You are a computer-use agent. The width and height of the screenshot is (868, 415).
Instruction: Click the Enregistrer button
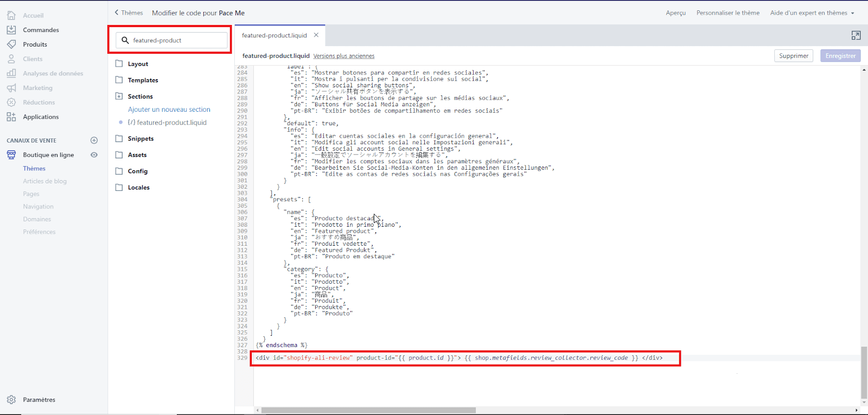[840, 56]
